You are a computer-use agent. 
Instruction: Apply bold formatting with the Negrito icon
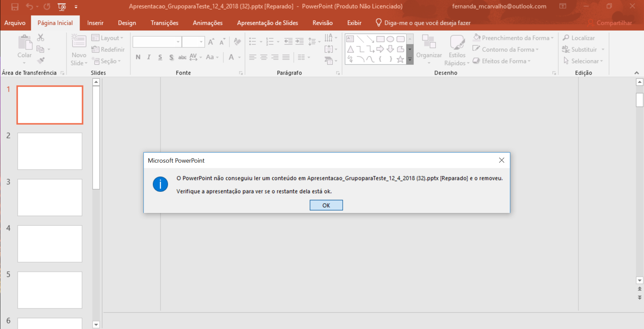point(138,57)
